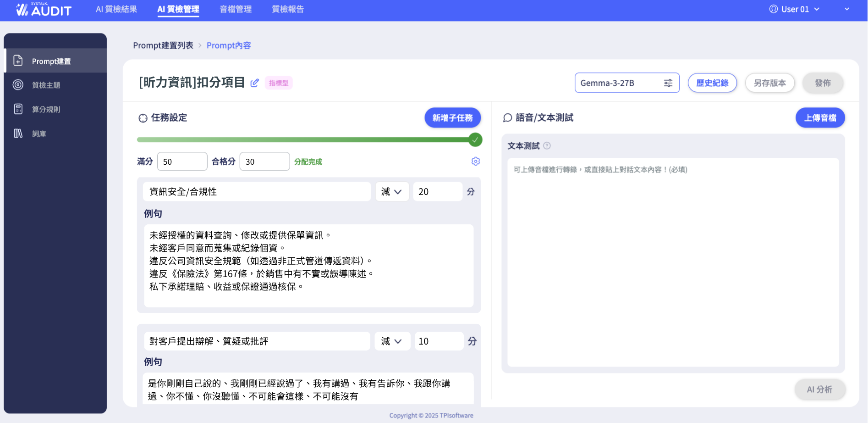Expand the 減 dropdown for 對客戶提出辯解

[392, 341]
